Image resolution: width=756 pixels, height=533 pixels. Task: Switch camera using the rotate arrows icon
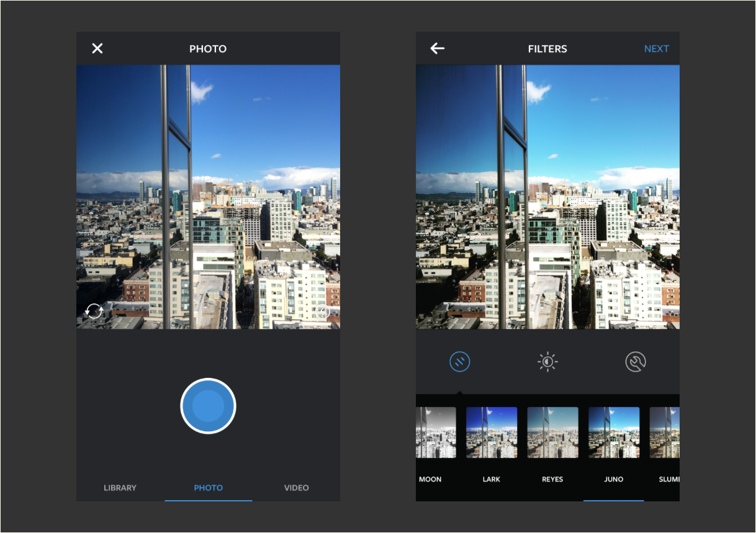pos(94,311)
